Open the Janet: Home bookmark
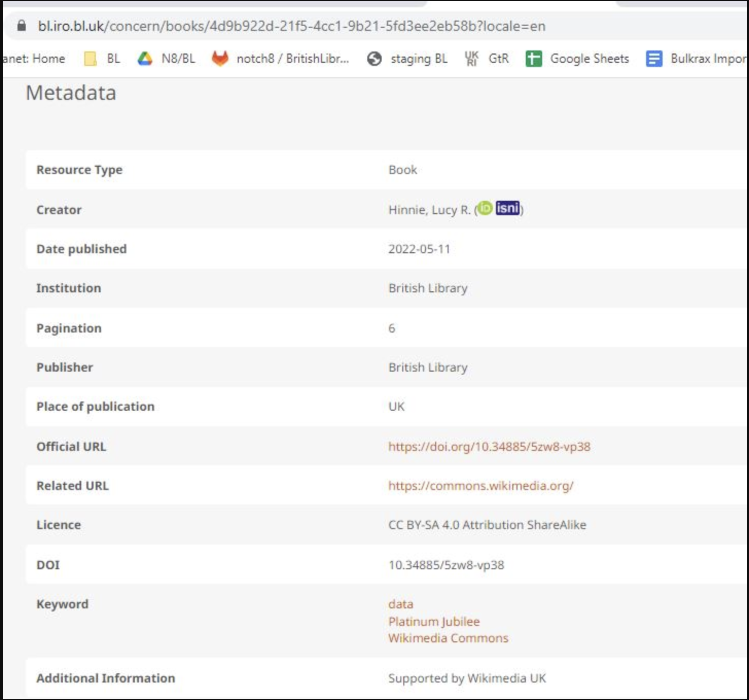Screen dimensions: 749x700 coord(34,59)
